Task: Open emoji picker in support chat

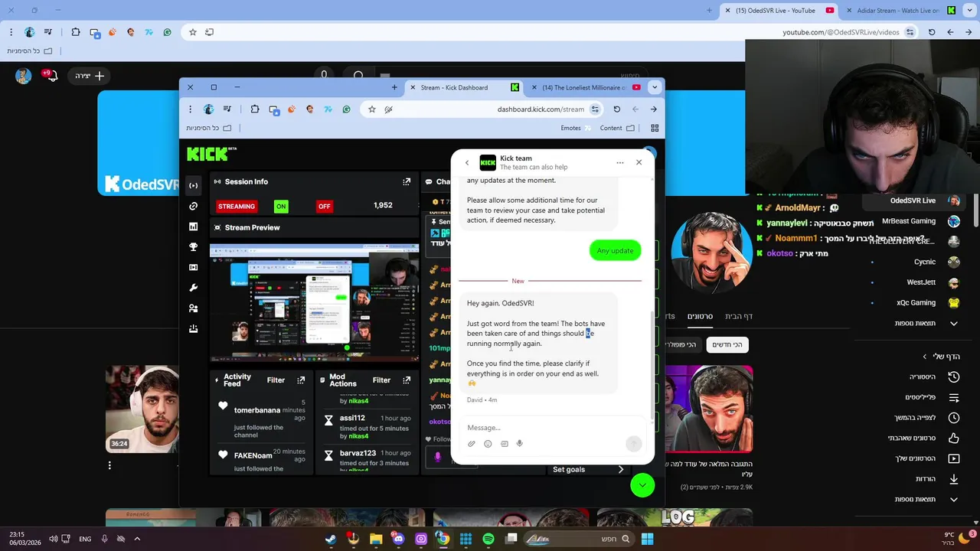Action: 488,444
